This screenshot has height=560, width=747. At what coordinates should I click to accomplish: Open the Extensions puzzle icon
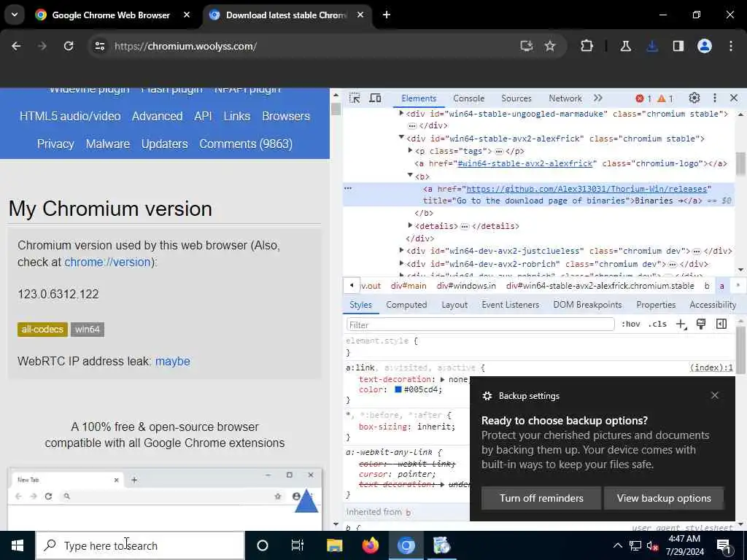(x=587, y=46)
